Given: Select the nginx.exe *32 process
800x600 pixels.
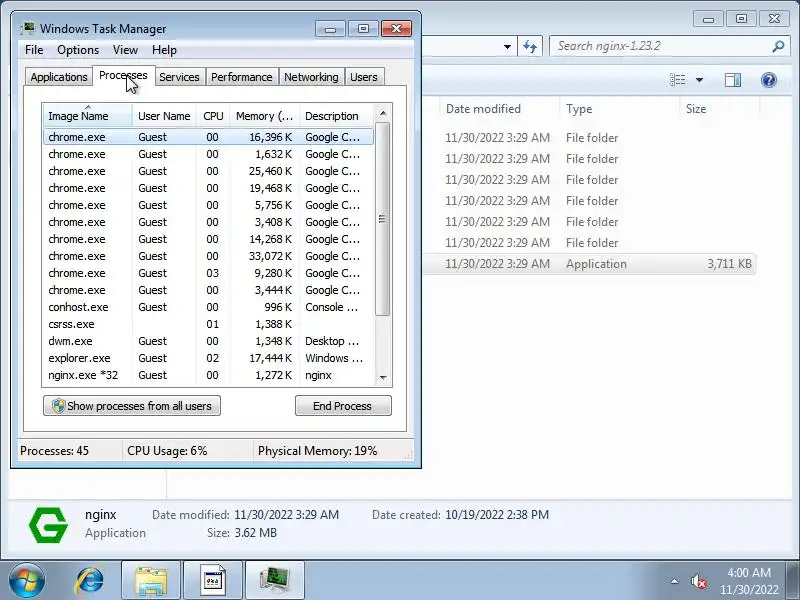Looking at the screenshot, I should click(x=209, y=375).
